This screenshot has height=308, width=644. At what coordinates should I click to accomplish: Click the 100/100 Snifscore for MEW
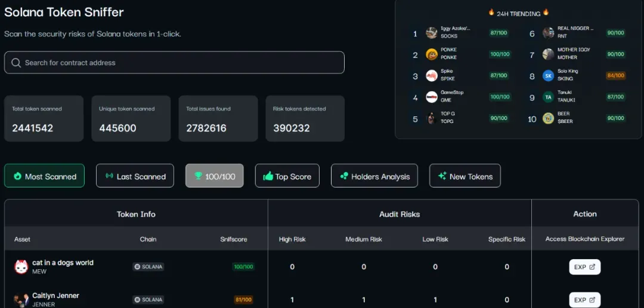click(x=243, y=267)
